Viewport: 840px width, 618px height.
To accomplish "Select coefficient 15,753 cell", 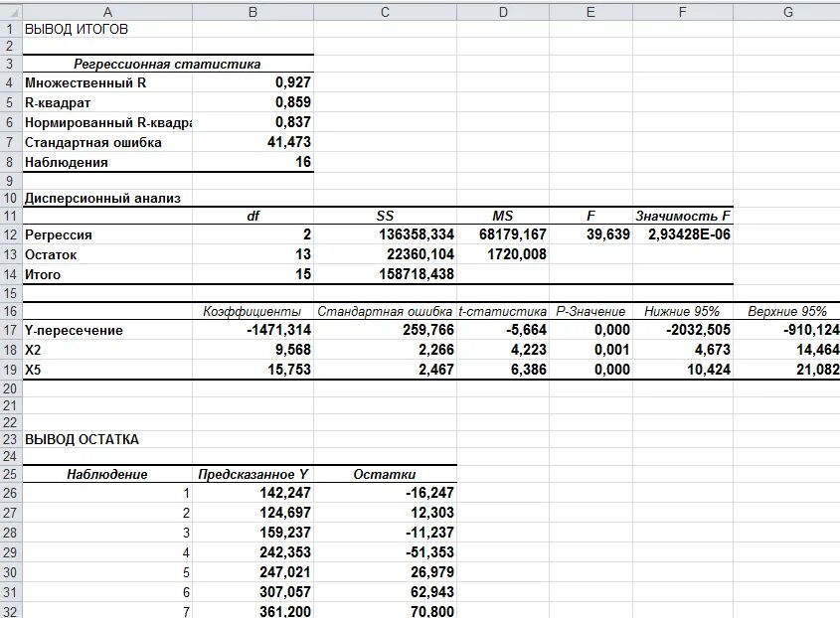I will (252, 370).
